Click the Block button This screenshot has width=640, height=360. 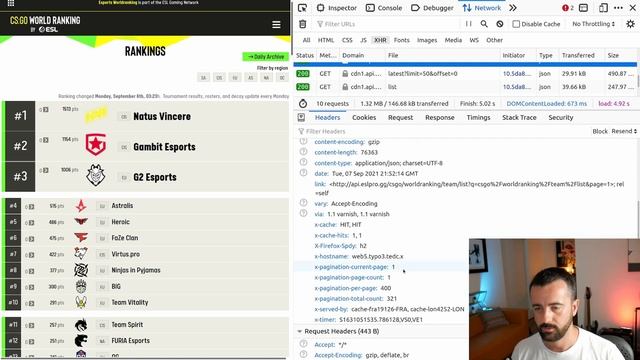pos(600,131)
